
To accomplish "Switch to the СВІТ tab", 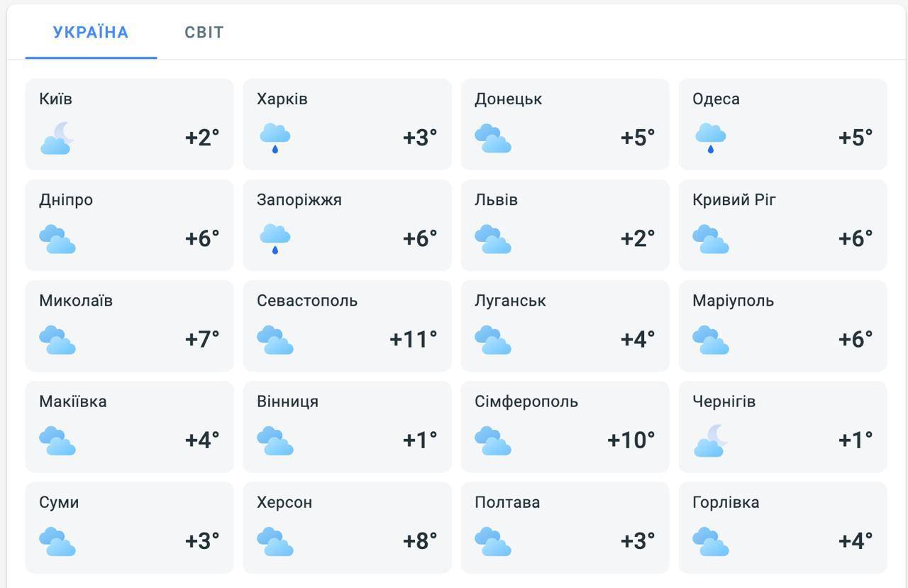I will pos(204,33).
